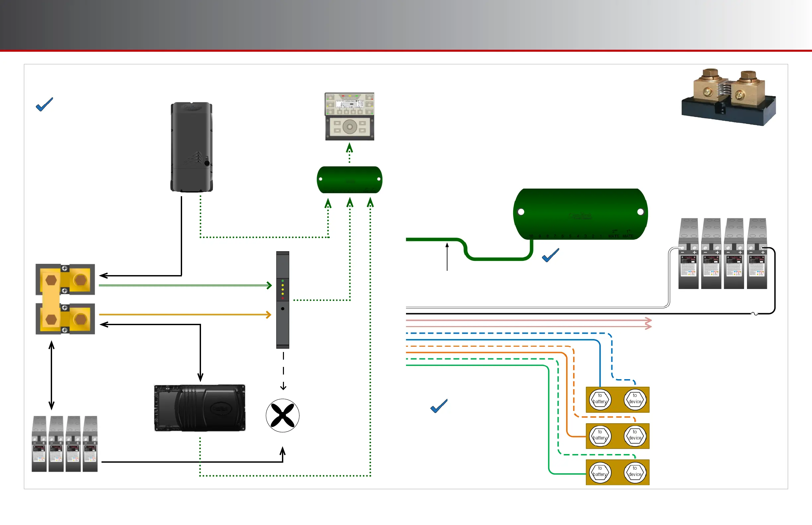Click port label '5' on large hub
This screenshot has width=812, height=525.
pyautogui.click(x=570, y=236)
